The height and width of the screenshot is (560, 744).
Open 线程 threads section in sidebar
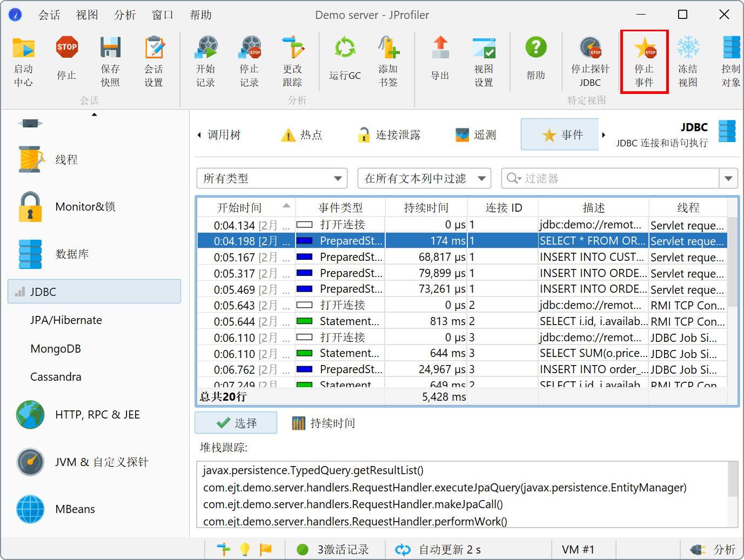tap(49, 160)
